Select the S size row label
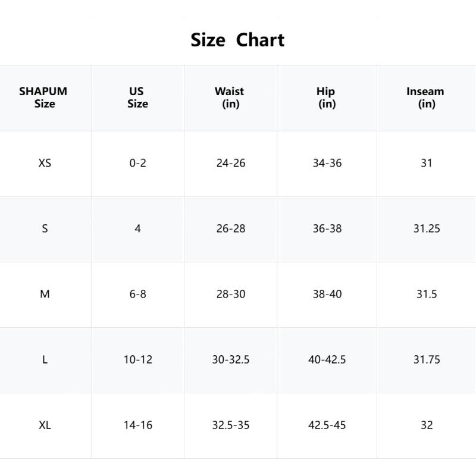This screenshot has width=476, height=476. pyautogui.click(x=45, y=228)
